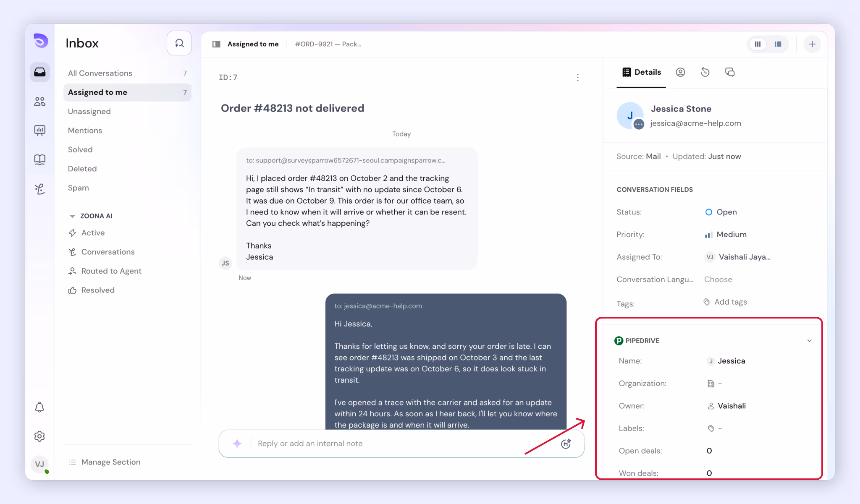Open the Knowledge base book icon
Screen dimensions: 860x504
click(40, 159)
